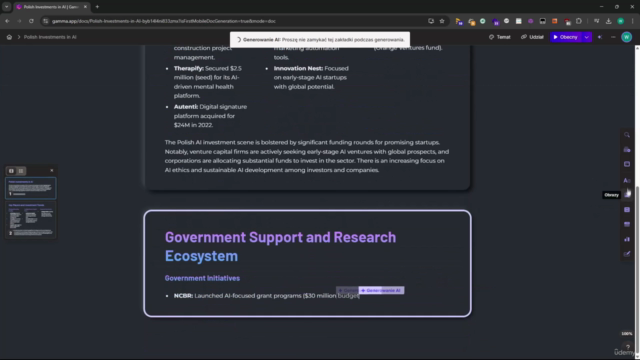Open the three-dot more menu in top bar

coord(613,37)
